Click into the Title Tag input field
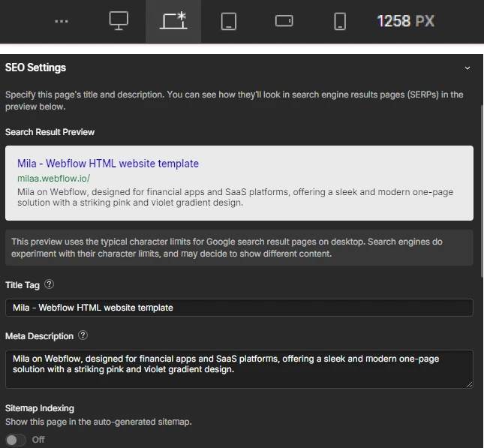484x448 pixels. click(x=239, y=308)
